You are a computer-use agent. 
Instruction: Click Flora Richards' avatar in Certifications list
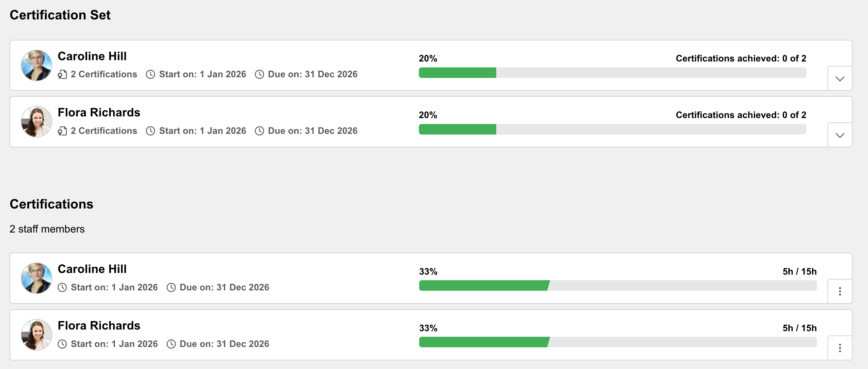pos(37,335)
